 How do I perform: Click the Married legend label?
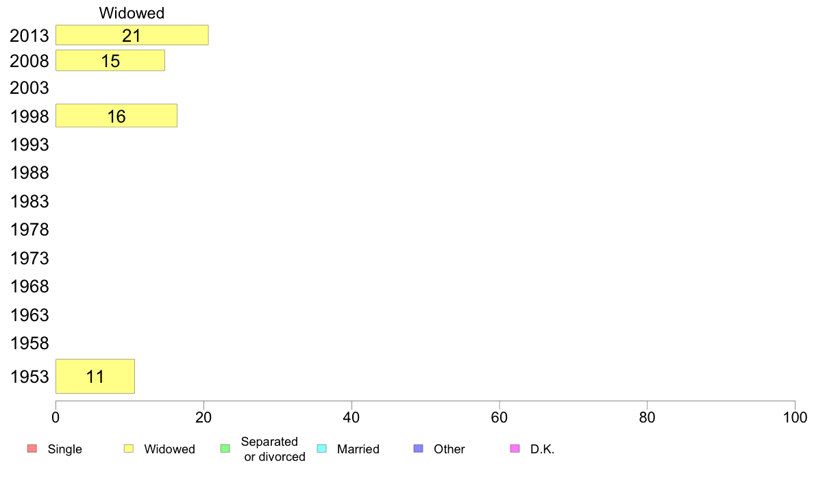(358, 449)
